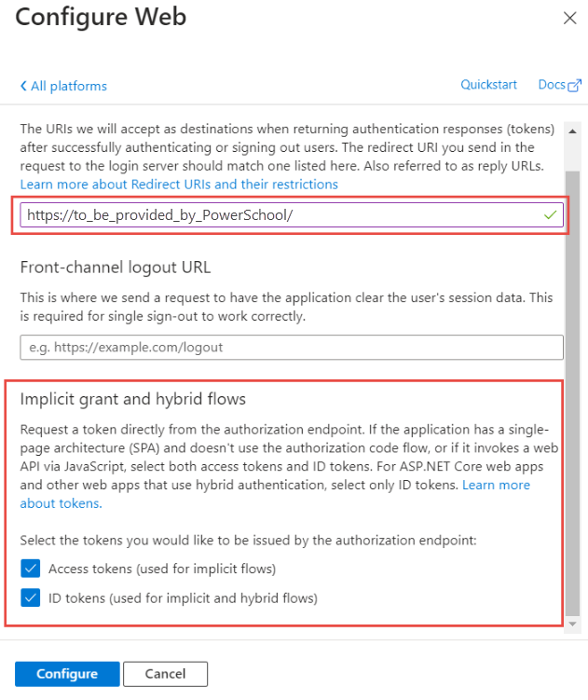
Task: Return to the All platforms list
Action: click(68, 87)
